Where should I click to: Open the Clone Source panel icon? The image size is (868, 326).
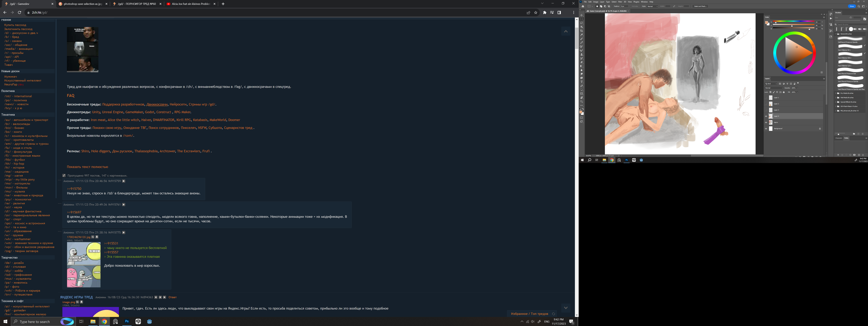pos(831,24)
